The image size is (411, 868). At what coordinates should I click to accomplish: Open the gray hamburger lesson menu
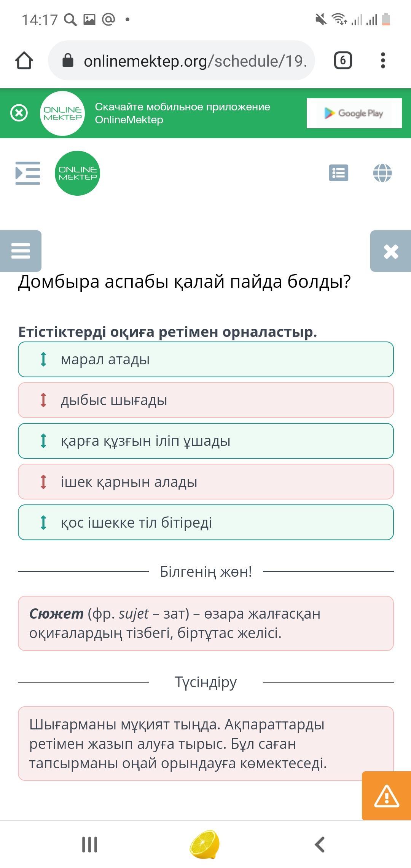[21, 251]
